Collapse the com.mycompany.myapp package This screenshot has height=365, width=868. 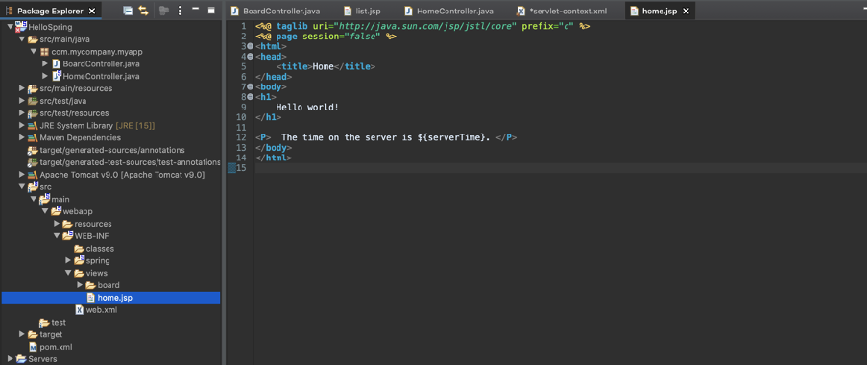(34, 52)
